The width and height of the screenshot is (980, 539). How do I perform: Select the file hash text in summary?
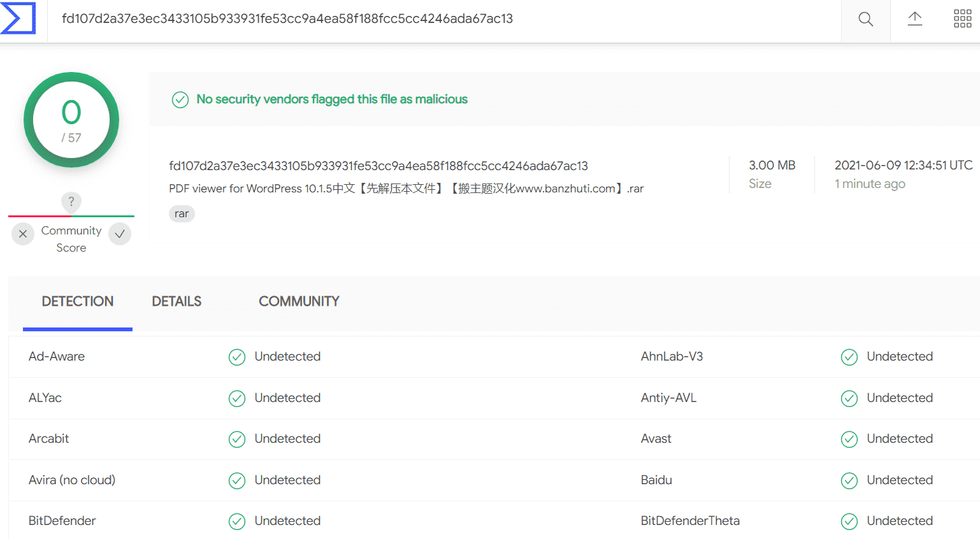point(378,166)
